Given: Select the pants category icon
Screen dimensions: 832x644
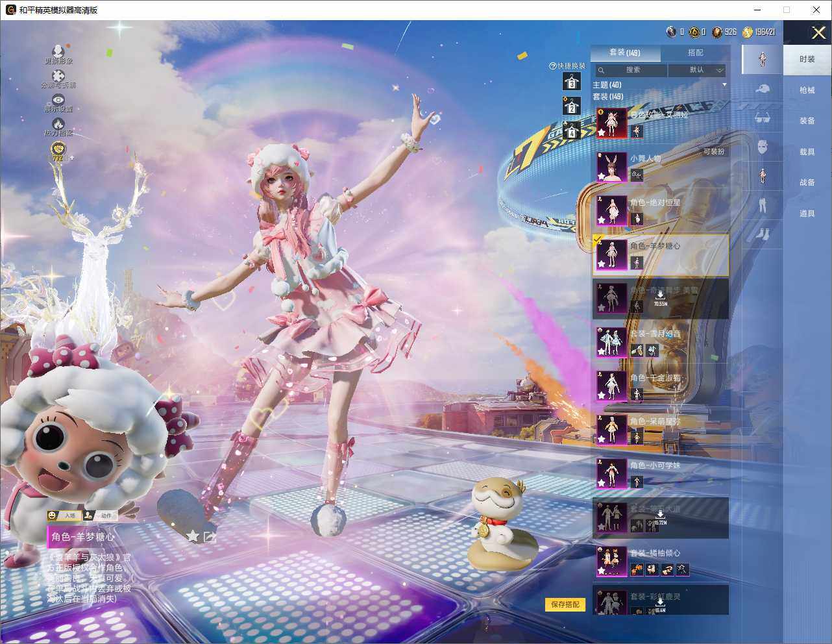Looking at the screenshot, I should coord(763,204).
